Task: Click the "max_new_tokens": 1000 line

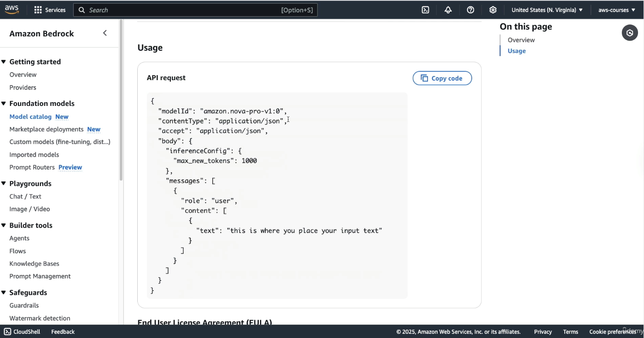Action: [x=215, y=161]
